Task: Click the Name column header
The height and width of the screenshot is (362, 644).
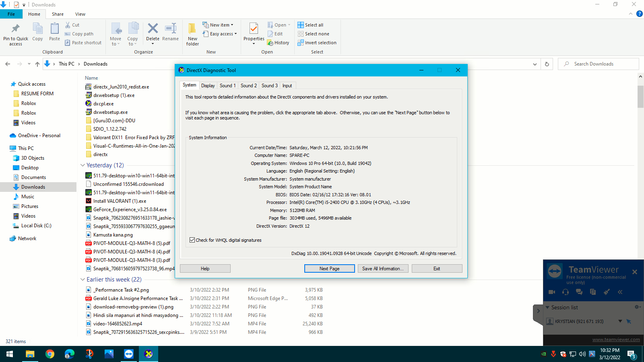Action: [x=91, y=78]
